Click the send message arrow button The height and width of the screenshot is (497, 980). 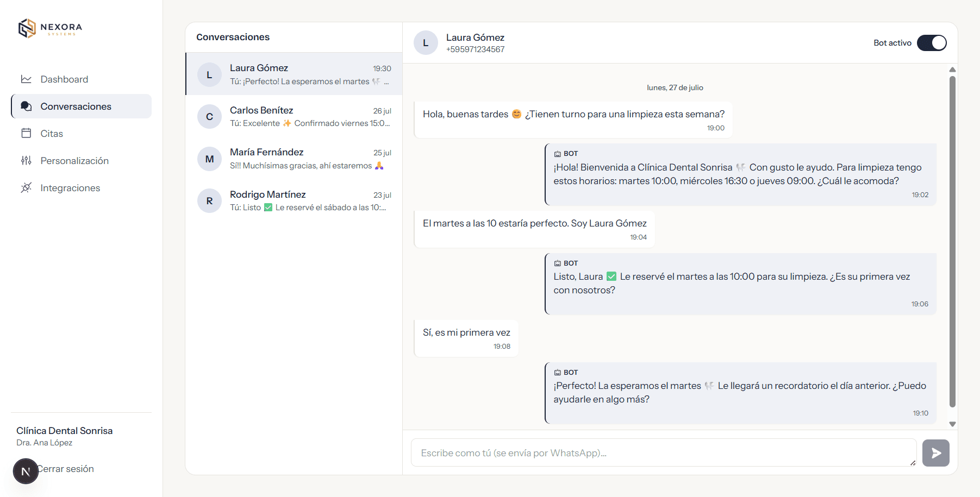click(x=936, y=453)
